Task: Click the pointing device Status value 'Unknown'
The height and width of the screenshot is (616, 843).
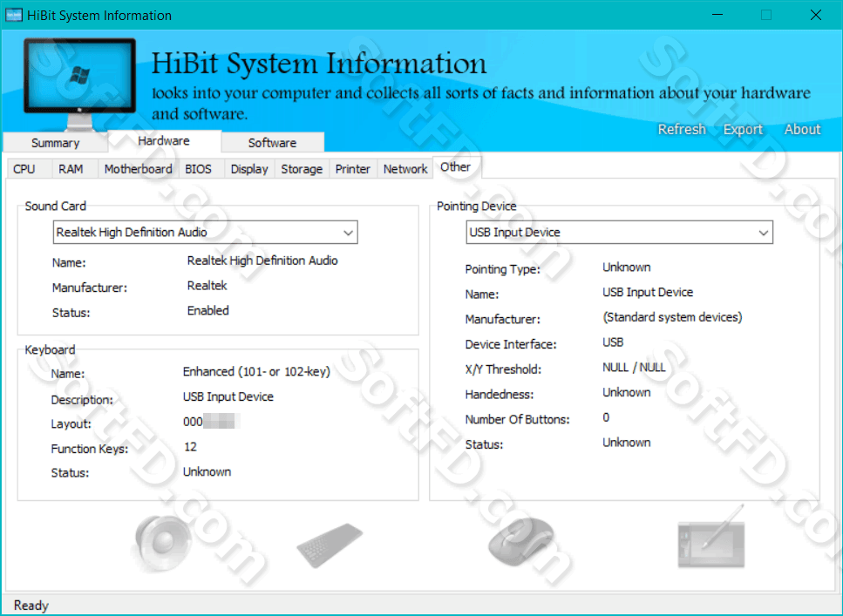Action: pyautogui.click(x=626, y=443)
